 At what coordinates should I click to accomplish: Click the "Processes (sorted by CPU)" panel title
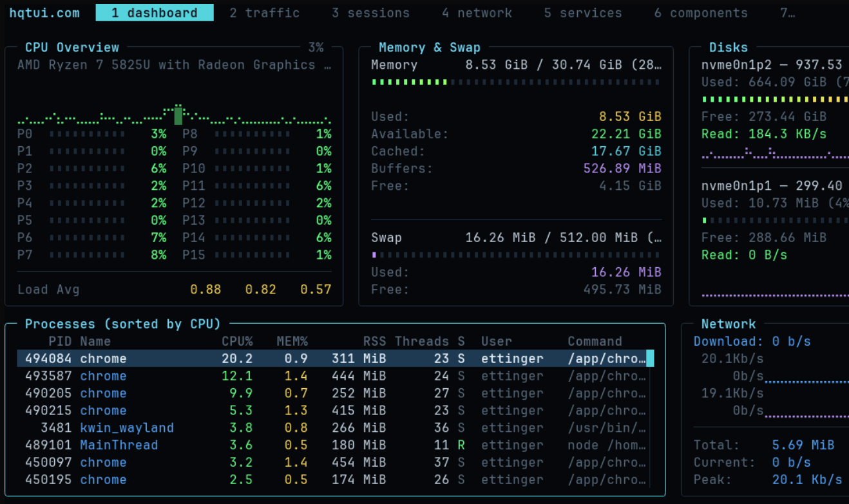coord(123,324)
